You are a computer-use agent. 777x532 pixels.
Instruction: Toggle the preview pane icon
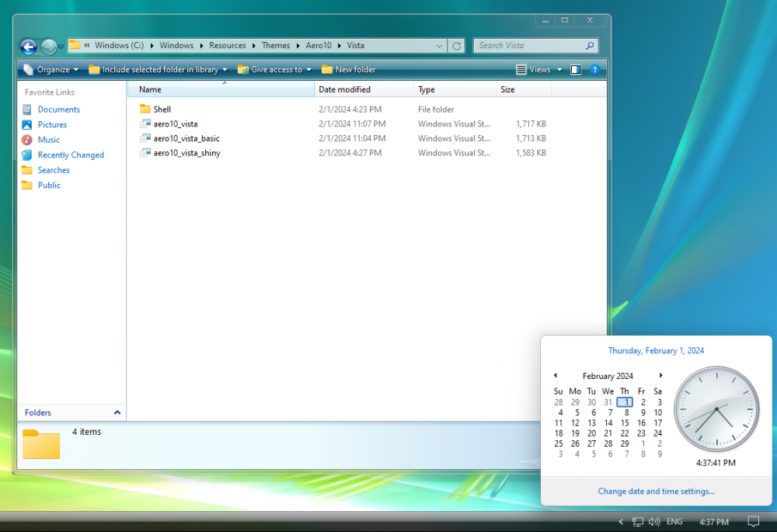pos(576,70)
